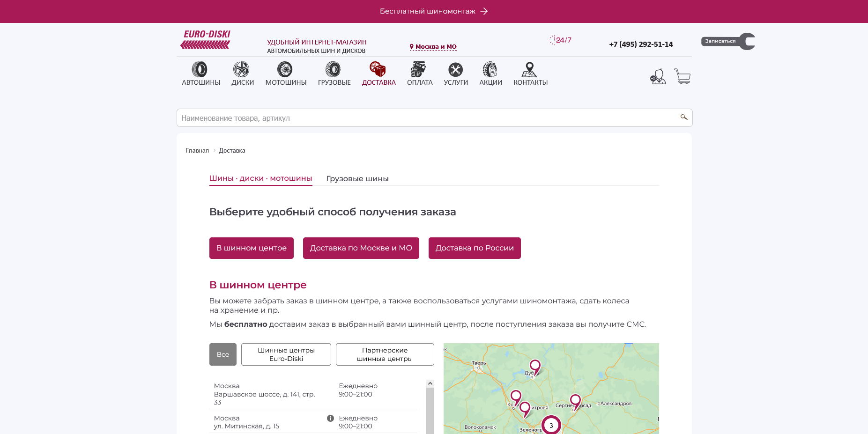Screen dimensions: 868x434
Task: Switch to the Грузовые шины tab
Action: [357, 179]
